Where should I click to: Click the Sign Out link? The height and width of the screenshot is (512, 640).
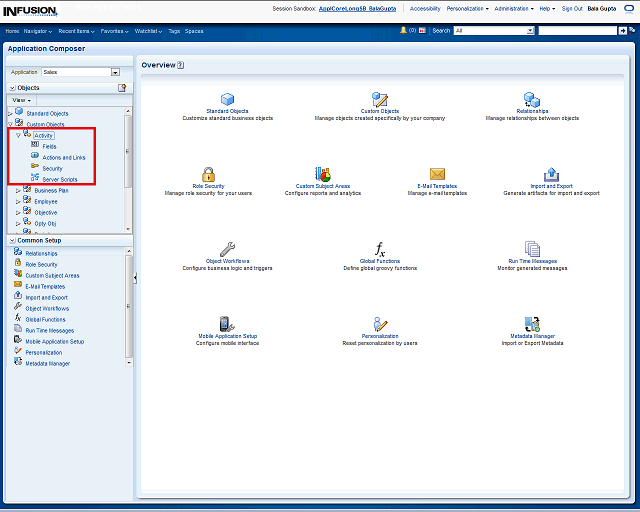[572, 8]
